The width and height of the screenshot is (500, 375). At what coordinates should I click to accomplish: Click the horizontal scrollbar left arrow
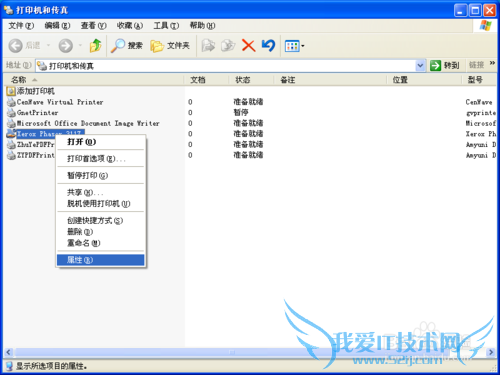pos(9,352)
